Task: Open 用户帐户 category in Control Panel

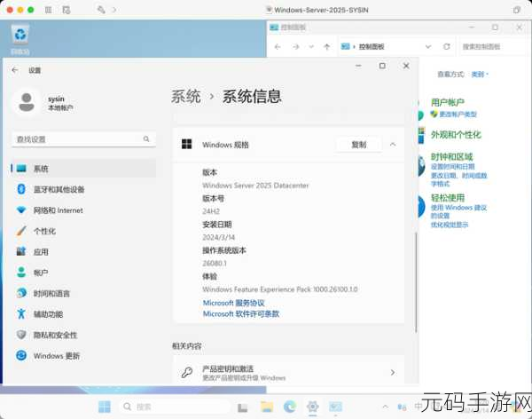Action: coord(448,102)
